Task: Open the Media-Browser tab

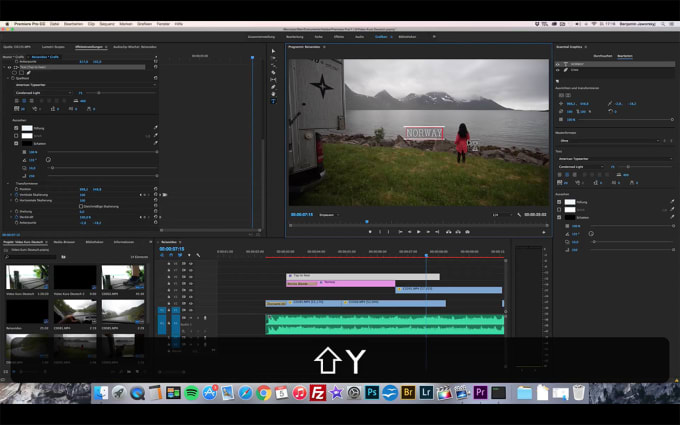Action: (x=64, y=242)
